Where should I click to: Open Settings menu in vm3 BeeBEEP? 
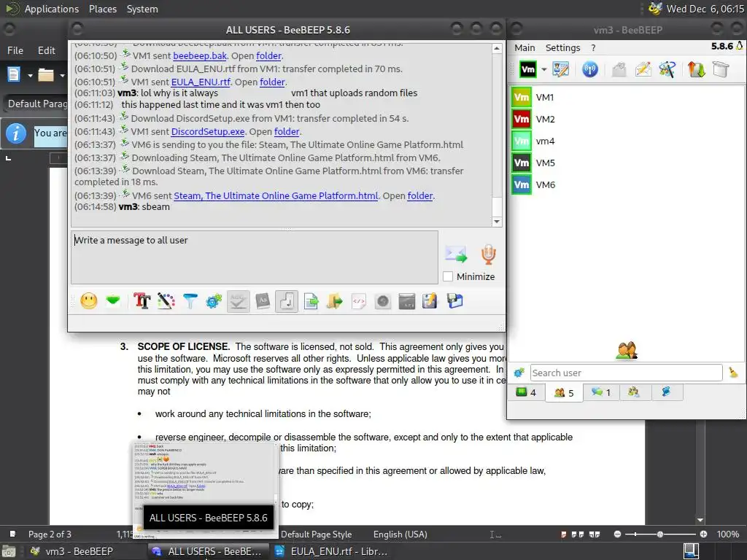click(x=562, y=47)
